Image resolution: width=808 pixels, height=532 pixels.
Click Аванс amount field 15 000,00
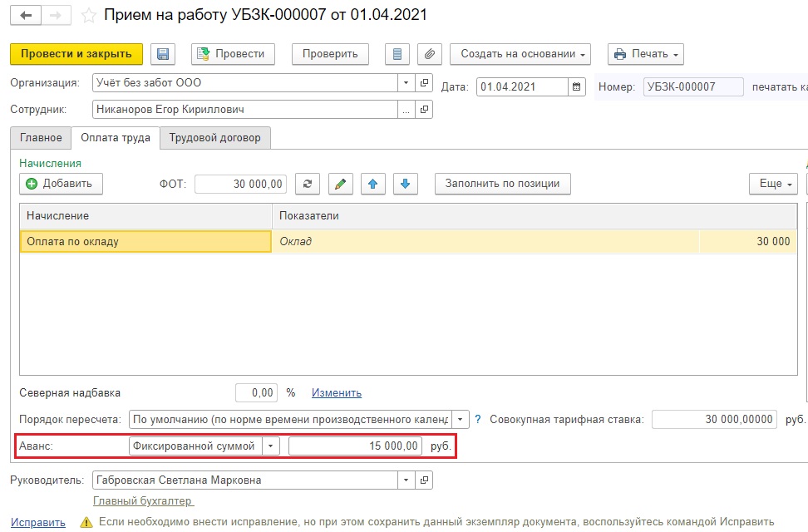355,446
